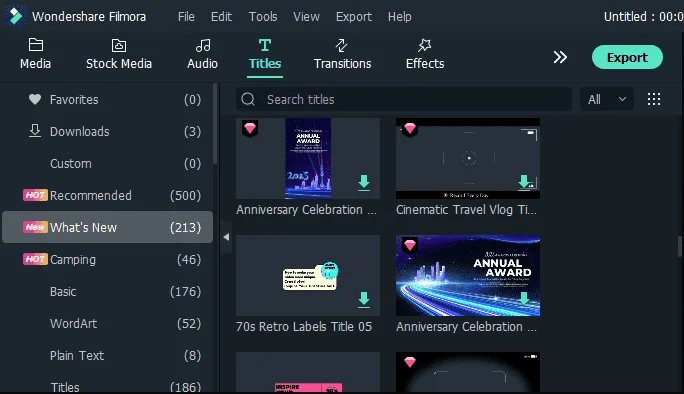Click the Search titles input field
The width and height of the screenshot is (684, 394).
[404, 99]
